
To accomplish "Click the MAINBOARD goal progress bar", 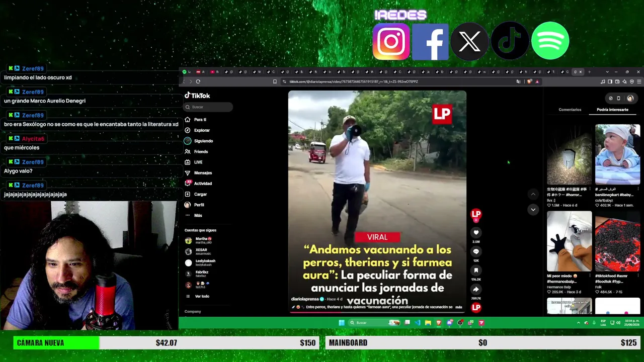I will point(483,343).
